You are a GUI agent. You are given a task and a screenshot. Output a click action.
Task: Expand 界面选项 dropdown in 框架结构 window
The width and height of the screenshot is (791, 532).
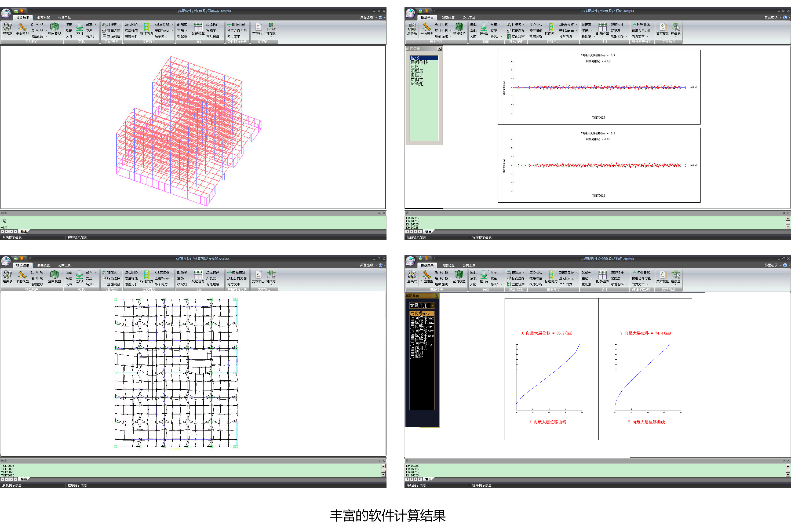(x=368, y=17)
